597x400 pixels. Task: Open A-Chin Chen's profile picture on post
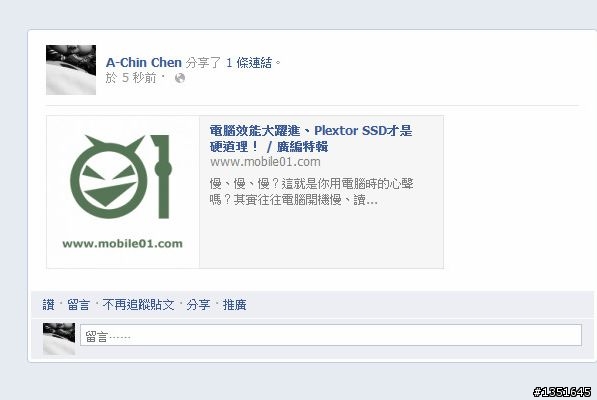(71, 70)
